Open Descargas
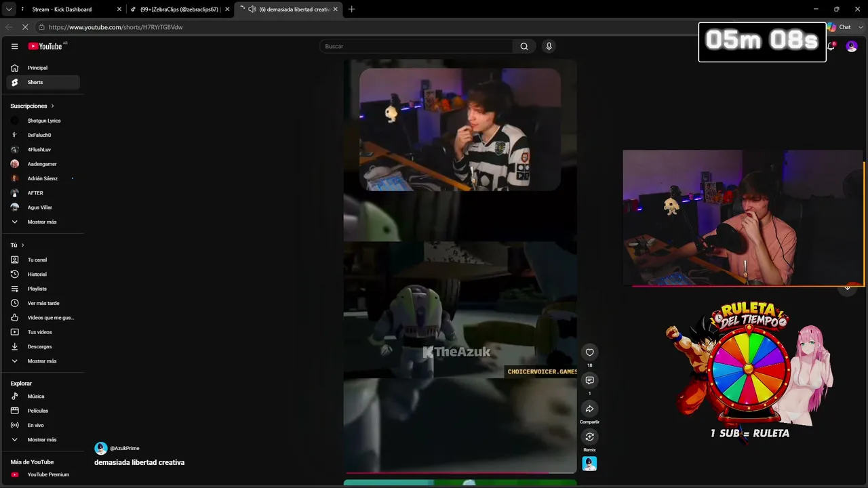The image size is (868, 488). 43,346
